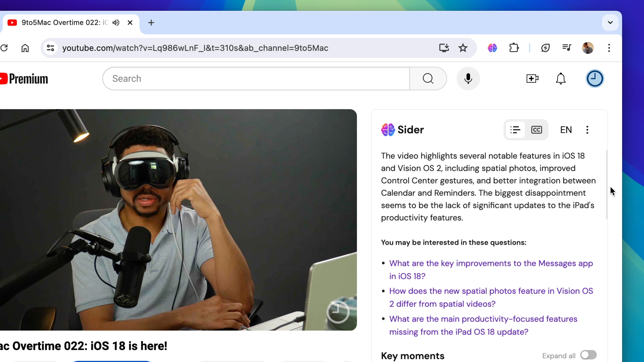Screen dimensions: 644x362
Task: Open the Sider three-dot options menu
Action: tap(587, 130)
